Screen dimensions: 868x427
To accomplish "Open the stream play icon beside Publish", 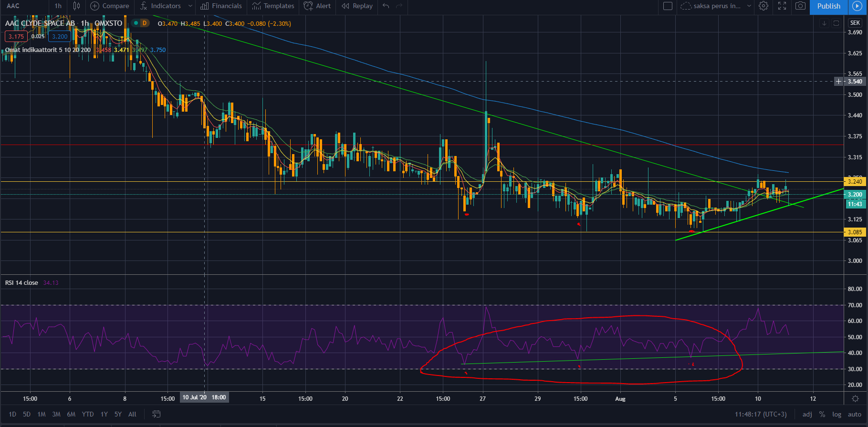I will tap(857, 6).
